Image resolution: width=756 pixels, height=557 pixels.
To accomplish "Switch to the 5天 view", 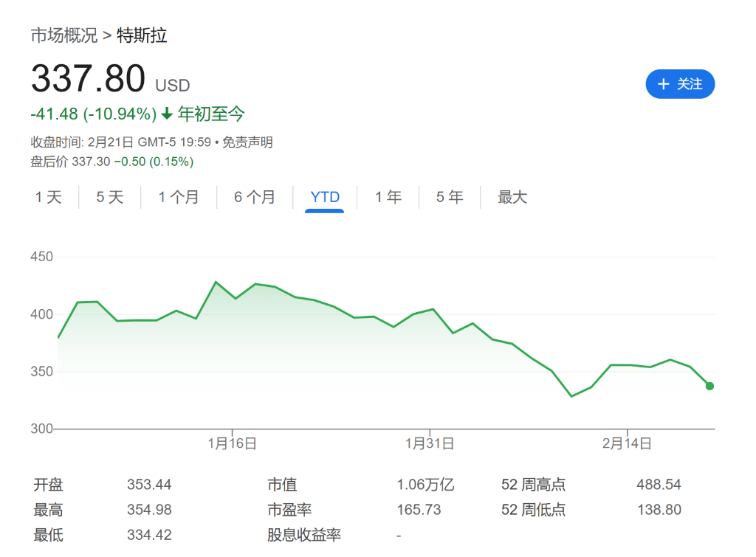I will (x=109, y=197).
